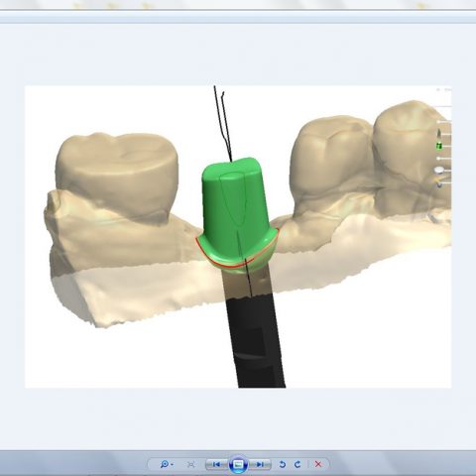Click the actual size / fit button
The image size is (476, 476).
(x=190, y=464)
